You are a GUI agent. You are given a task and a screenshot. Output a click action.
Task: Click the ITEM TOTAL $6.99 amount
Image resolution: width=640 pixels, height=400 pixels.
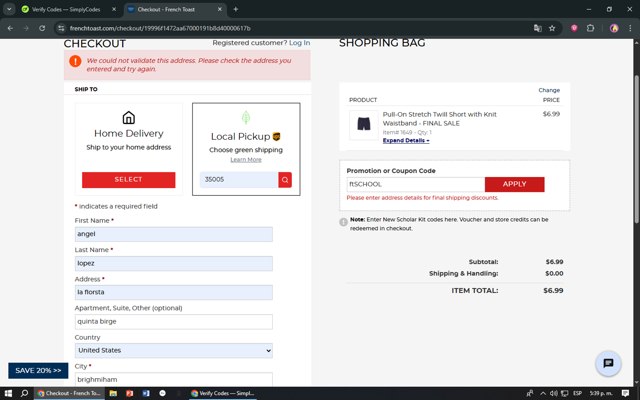point(553,291)
